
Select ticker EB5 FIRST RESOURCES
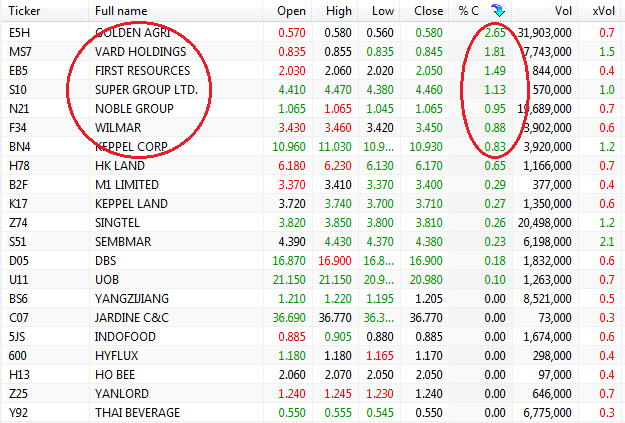(18, 71)
